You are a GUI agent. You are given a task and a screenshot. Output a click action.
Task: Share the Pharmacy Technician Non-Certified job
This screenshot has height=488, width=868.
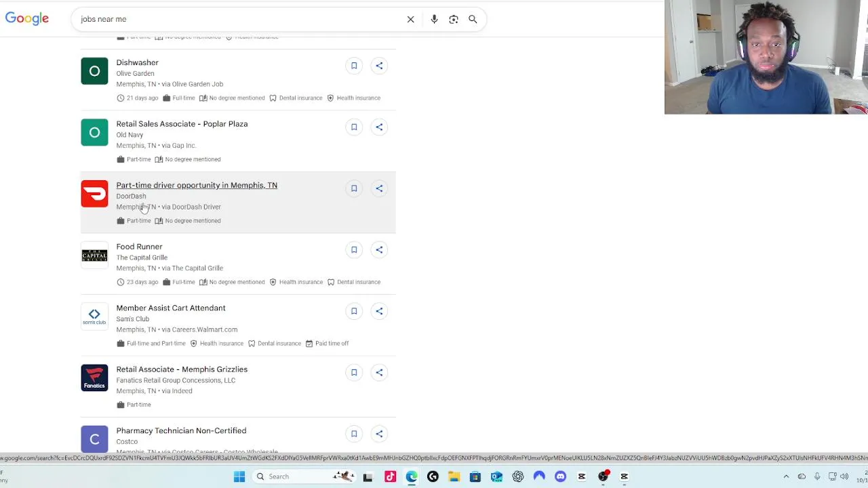click(379, 434)
